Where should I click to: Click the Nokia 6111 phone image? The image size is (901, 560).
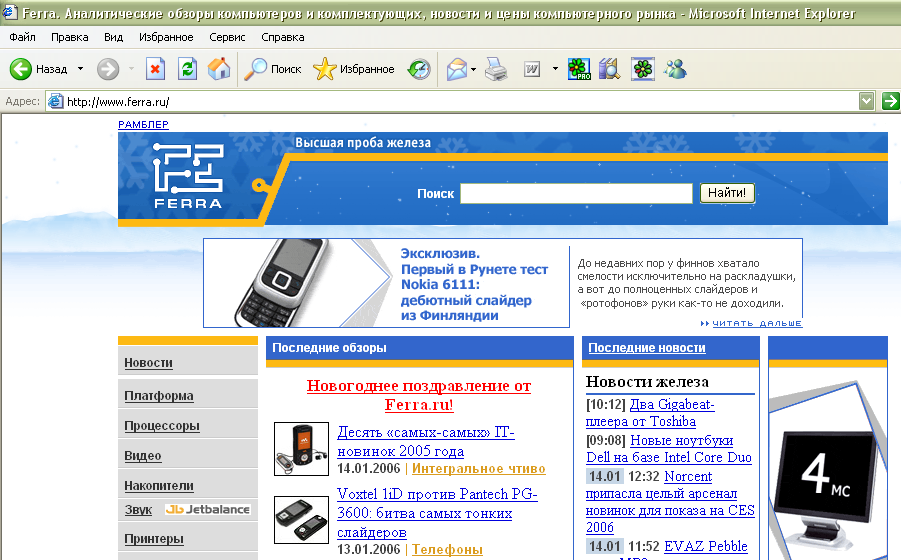(x=282, y=283)
